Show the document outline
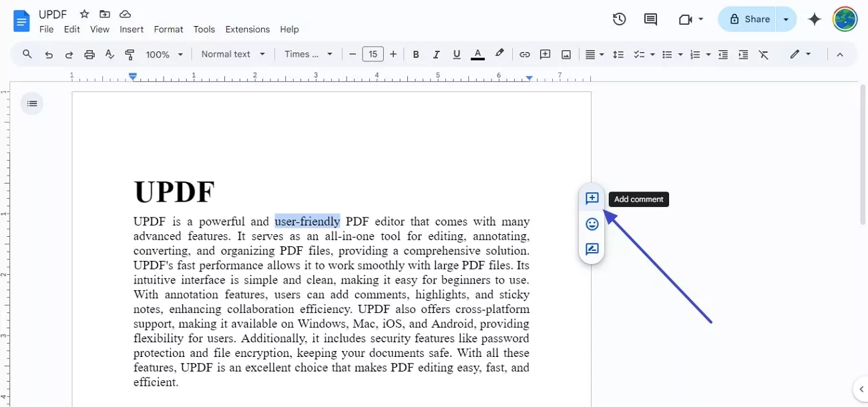This screenshot has height=407, width=868. tap(32, 103)
